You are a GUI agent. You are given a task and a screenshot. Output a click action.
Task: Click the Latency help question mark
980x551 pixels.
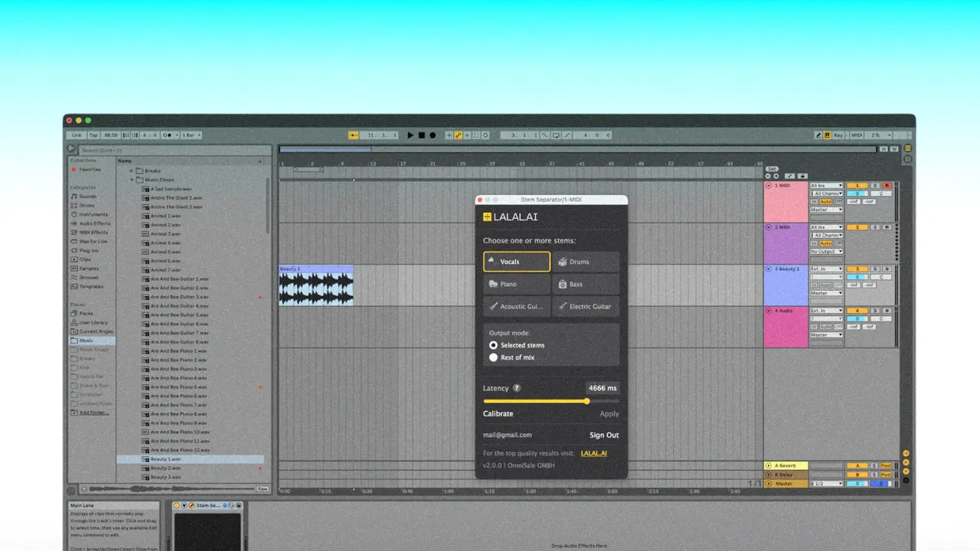click(x=517, y=388)
